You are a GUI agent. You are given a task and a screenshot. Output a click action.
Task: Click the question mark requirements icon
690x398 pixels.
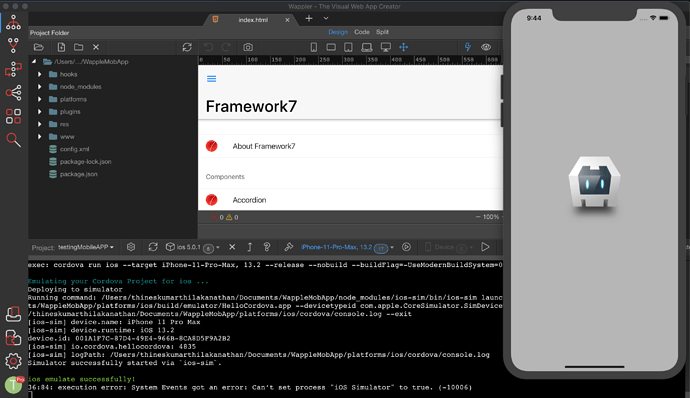[x=267, y=247]
